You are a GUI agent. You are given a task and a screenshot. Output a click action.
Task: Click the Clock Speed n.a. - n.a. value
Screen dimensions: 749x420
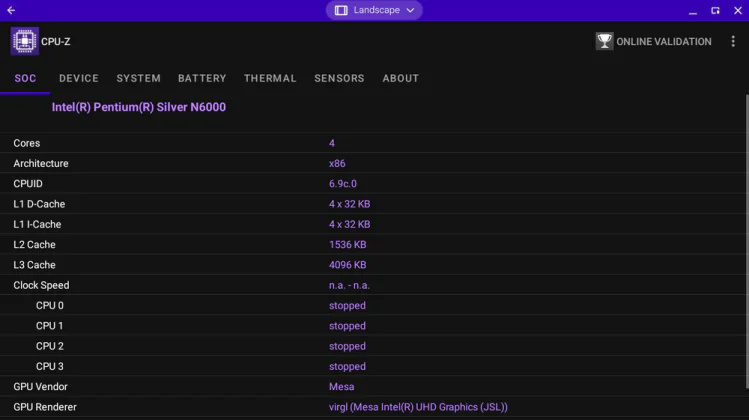click(x=349, y=285)
